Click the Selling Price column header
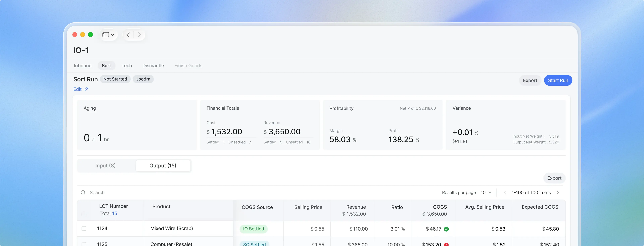 pos(308,207)
